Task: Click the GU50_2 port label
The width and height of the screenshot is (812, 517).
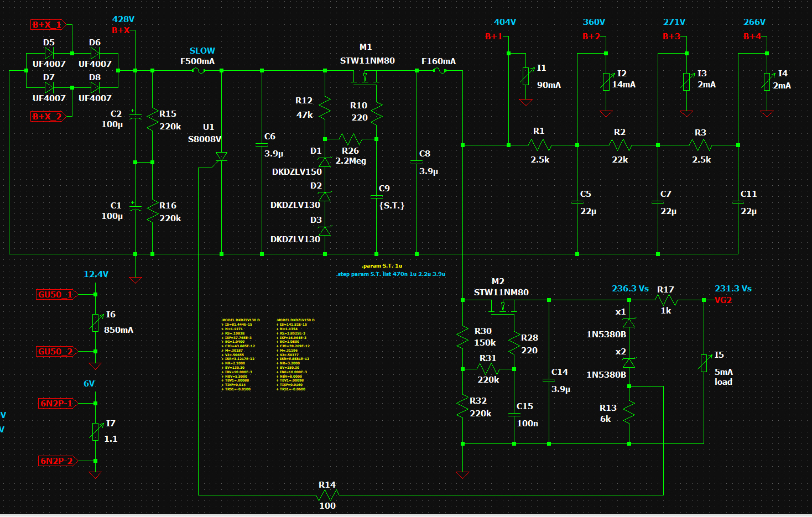Action: 55,352
